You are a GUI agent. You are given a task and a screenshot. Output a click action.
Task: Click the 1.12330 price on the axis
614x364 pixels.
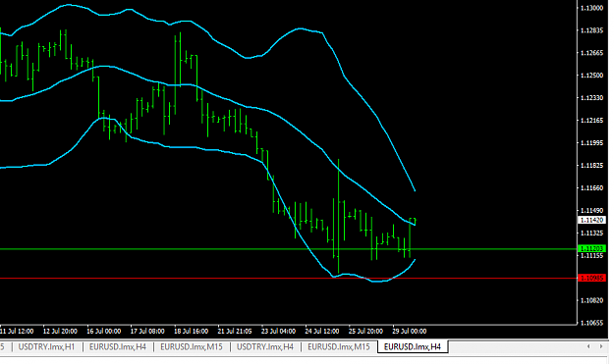pos(591,98)
